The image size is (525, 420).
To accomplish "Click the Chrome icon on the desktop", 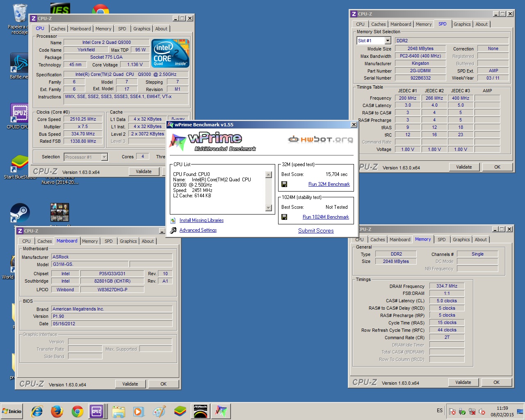I will tap(100, 9).
